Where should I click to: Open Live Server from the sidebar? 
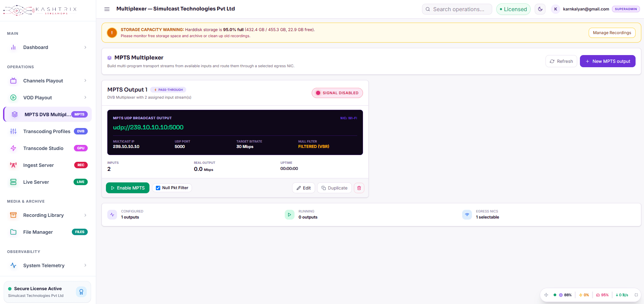(48, 182)
